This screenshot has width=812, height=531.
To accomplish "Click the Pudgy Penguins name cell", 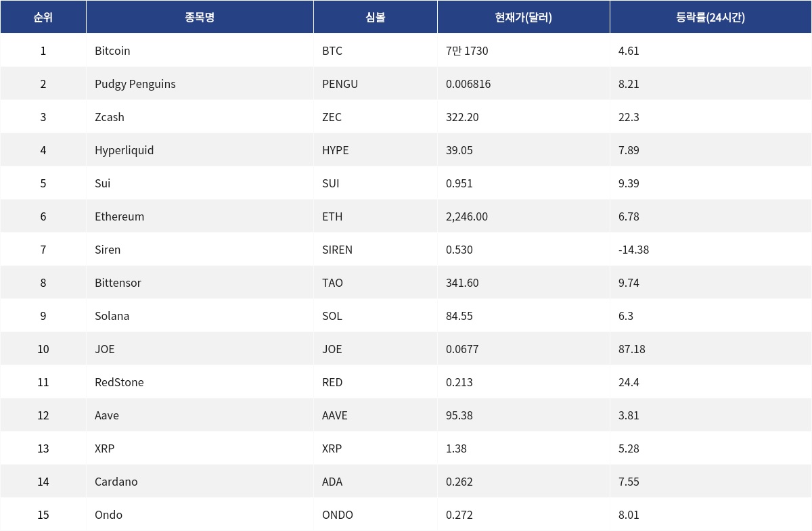I will coord(135,84).
